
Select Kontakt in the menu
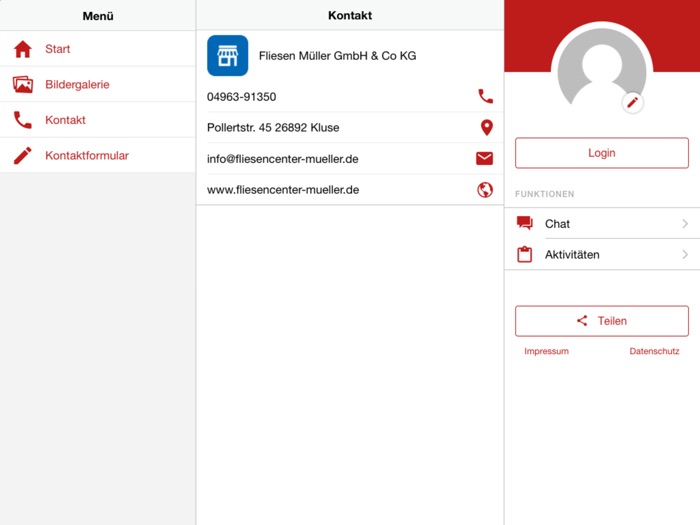pyautogui.click(x=98, y=120)
